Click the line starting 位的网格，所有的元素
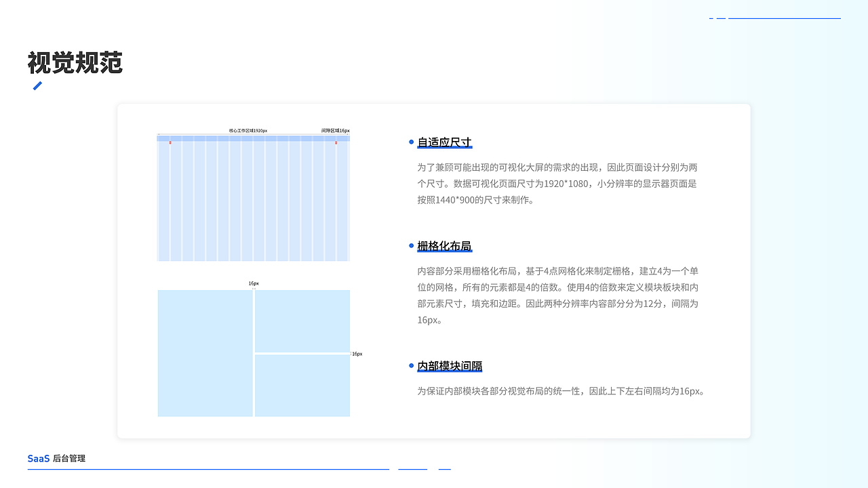The height and width of the screenshot is (488, 868). pyautogui.click(x=557, y=287)
